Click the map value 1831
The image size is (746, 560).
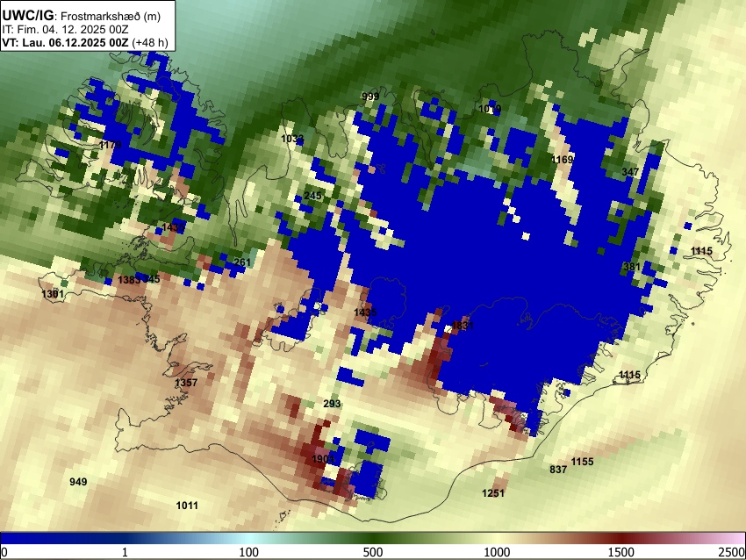pyautogui.click(x=463, y=326)
